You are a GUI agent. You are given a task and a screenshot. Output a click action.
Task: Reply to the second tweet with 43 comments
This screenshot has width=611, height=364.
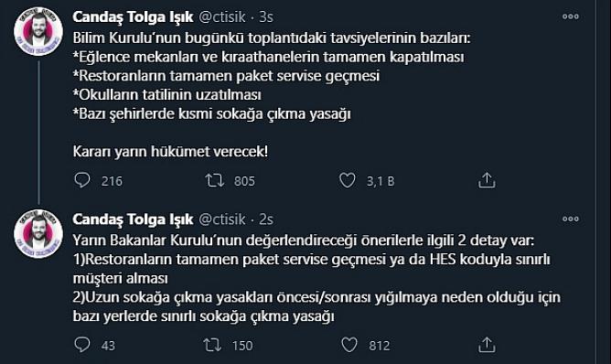[82, 345]
